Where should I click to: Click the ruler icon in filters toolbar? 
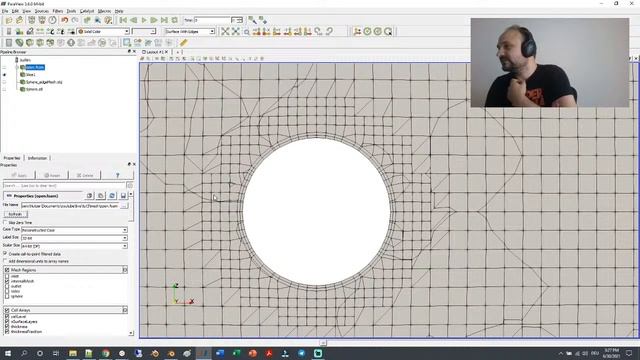(184, 42)
